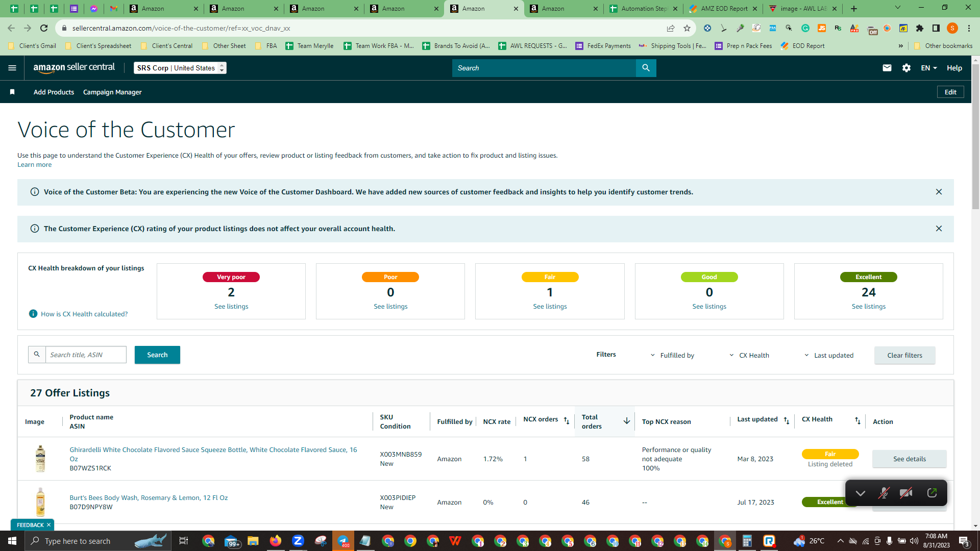Open Campaign Manager from the nav bar
This screenshot has width=980, height=551.
tap(112, 92)
